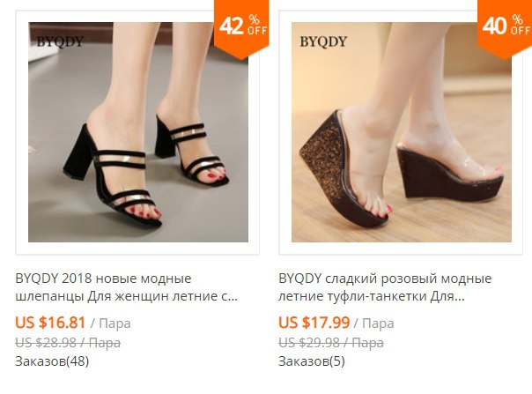View orders count Заказов(48)
Image resolution: width=532 pixels, height=394 pixels.
point(52,361)
